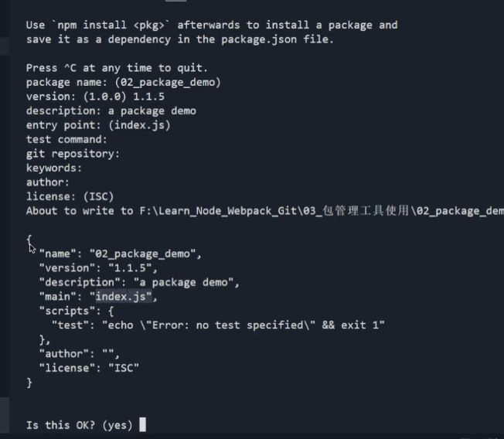Click the "About to write to" file path line
Screen dimensions: 504x439
263,211
